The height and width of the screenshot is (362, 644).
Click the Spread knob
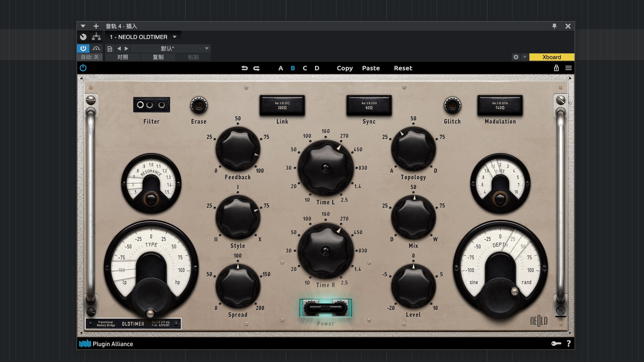(x=238, y=286)
